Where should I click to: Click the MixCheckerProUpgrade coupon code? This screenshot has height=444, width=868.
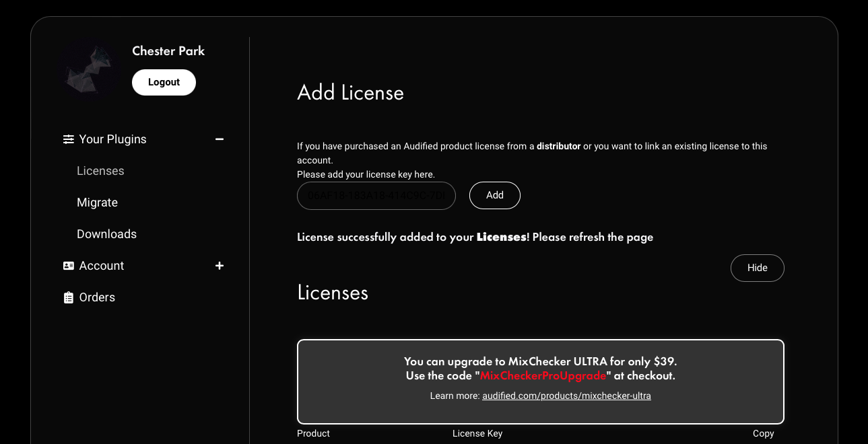543,375
